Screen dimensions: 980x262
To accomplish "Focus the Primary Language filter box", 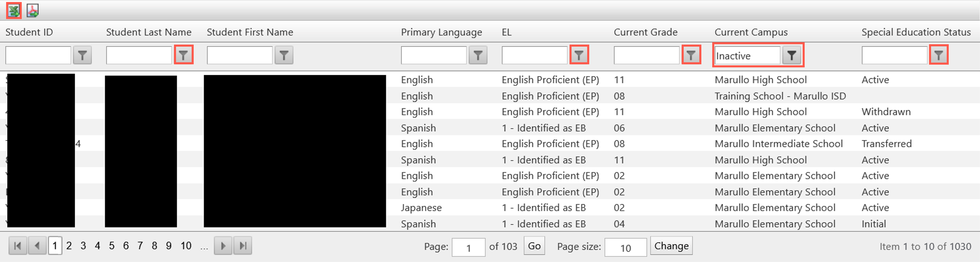I will click(434, 55).
